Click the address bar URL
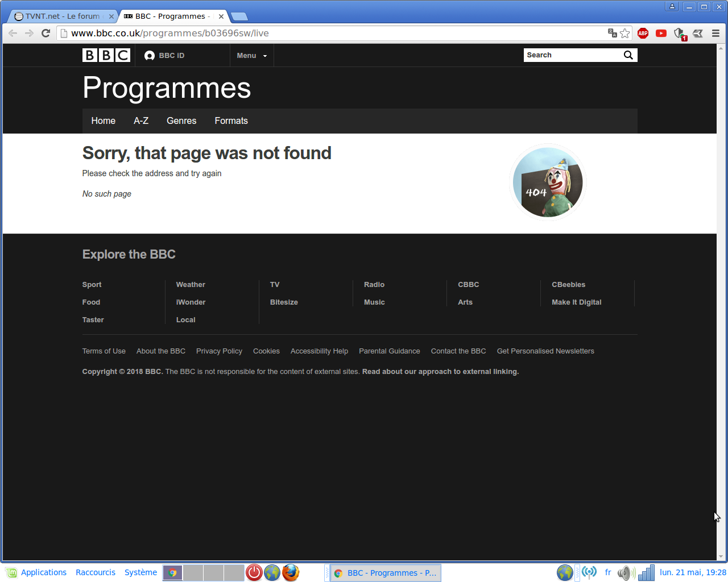Screen dimensions: 728x582 pos(169,33)
